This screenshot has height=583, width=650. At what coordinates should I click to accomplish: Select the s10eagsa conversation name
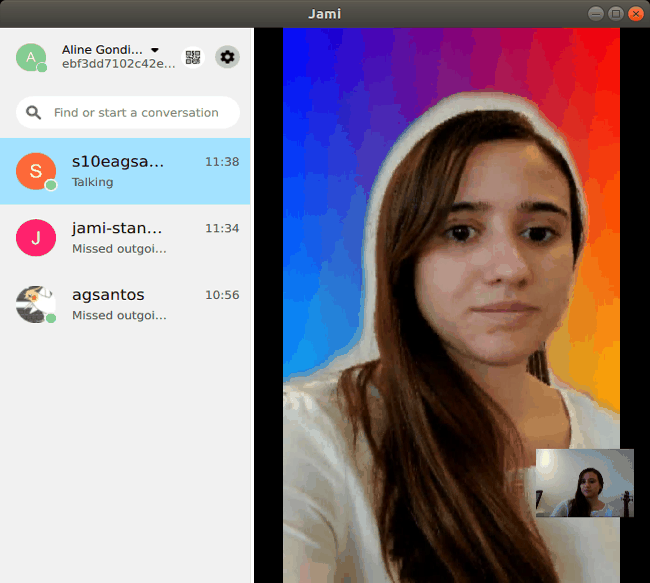pos(118,161)
